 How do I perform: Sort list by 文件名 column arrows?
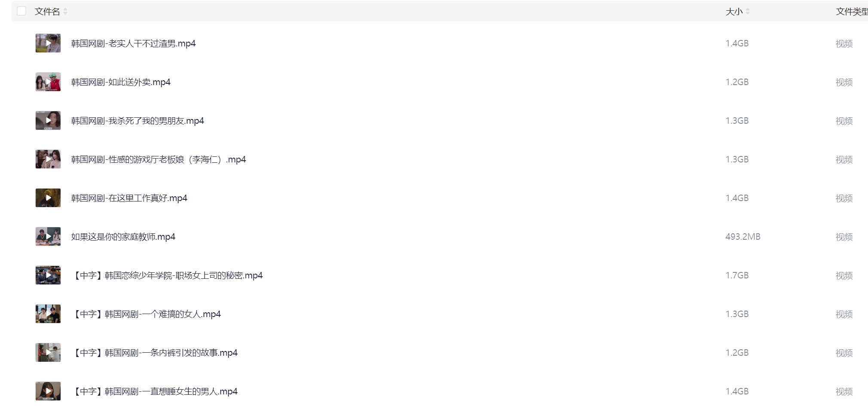[65, 12]
